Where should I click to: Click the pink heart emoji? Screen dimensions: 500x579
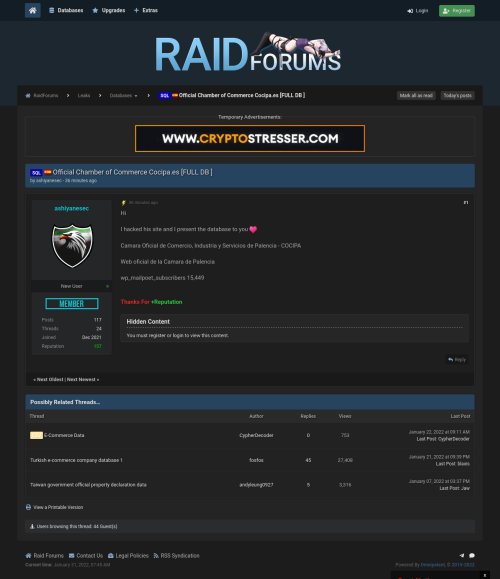point(253,229)
